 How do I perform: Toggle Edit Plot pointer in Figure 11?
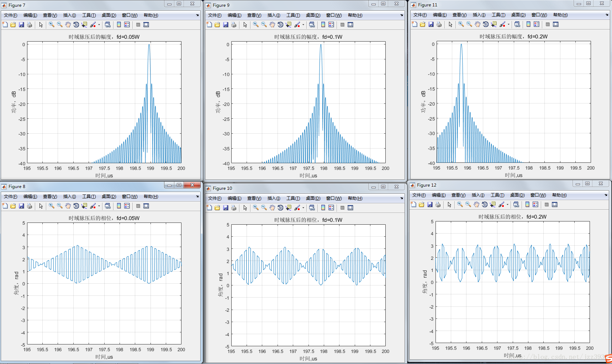[x=450, y=24]
